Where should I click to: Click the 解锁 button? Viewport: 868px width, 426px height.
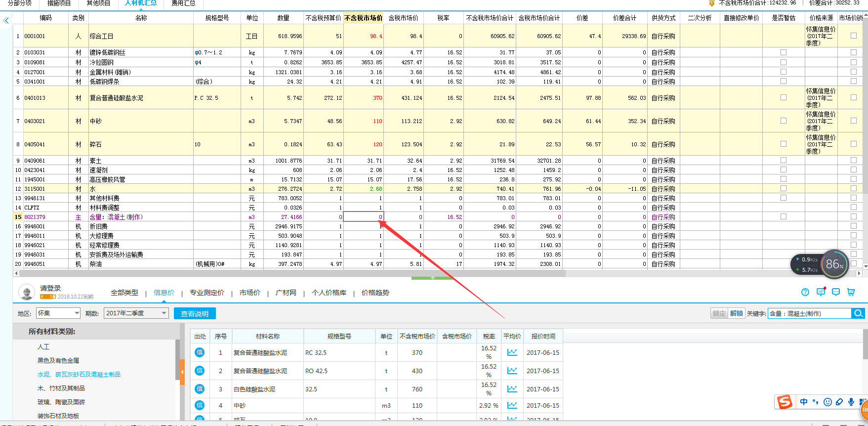pos(737,313)
